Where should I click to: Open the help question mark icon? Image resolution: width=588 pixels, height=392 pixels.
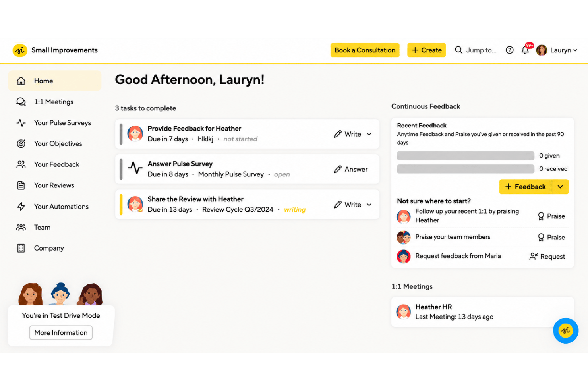[x=510, y=50]
